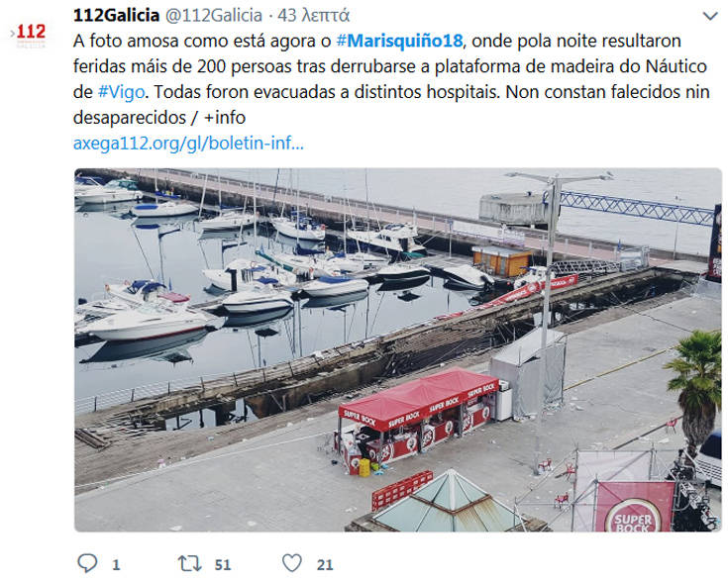This screenshot has height=583, width=728.
Task: Open the 43 λεπτά timestamp
Action: [x=313, y=15]
